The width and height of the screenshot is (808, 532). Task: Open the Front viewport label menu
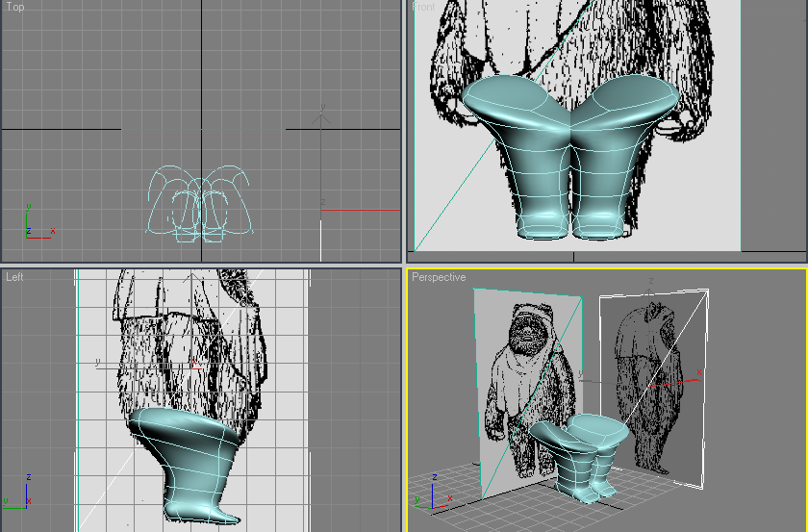tap(423, 7)
